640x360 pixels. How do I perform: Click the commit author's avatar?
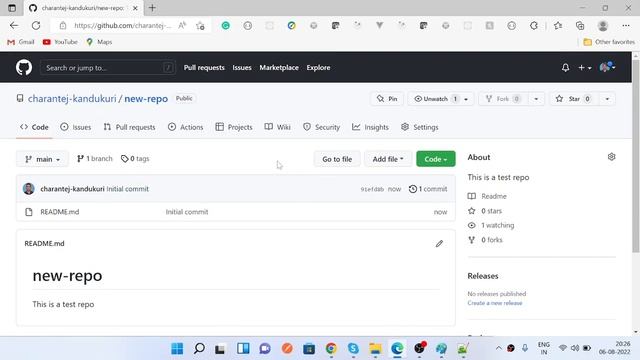pos(29,189)
